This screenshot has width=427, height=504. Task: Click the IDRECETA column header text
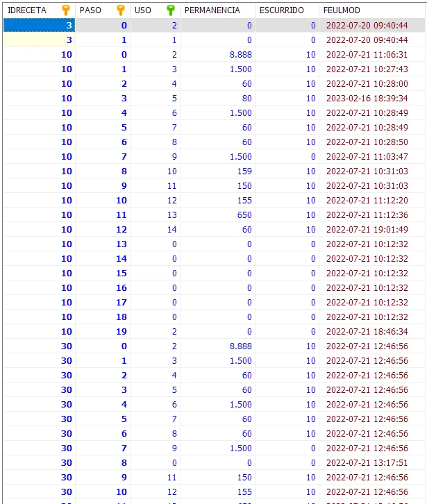tap(27, 10)
